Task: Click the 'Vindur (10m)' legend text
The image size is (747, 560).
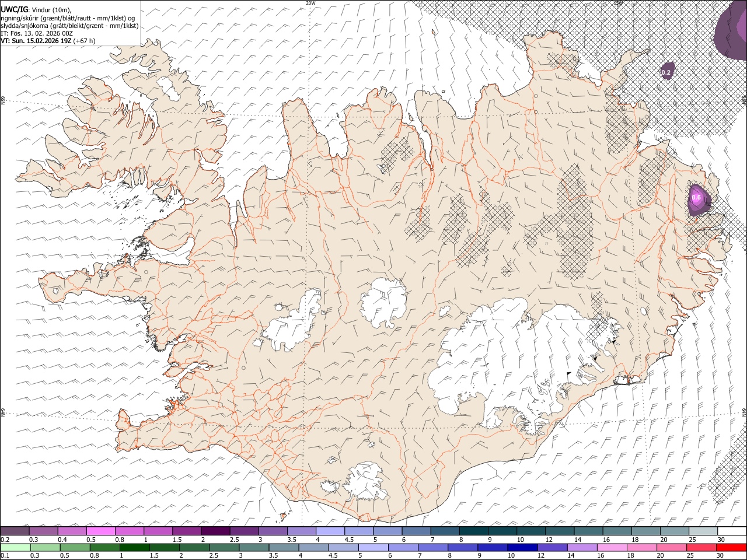Action: [x=53, y=9]
